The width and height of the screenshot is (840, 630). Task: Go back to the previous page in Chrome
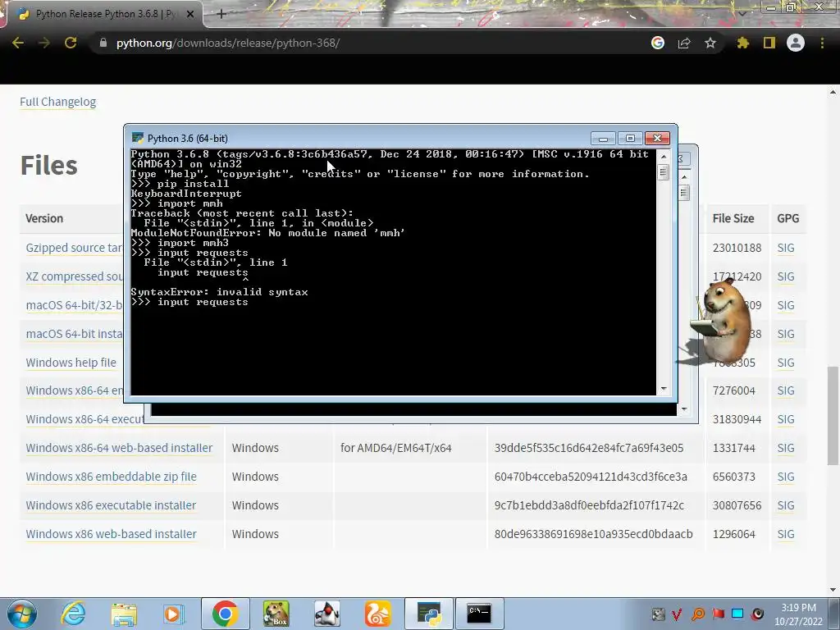click(x=18, y=43)
